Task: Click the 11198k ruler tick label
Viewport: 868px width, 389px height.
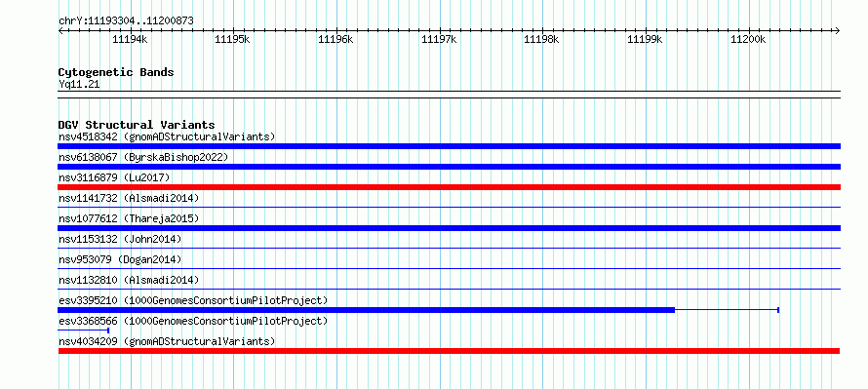Action: click(542, 39)
